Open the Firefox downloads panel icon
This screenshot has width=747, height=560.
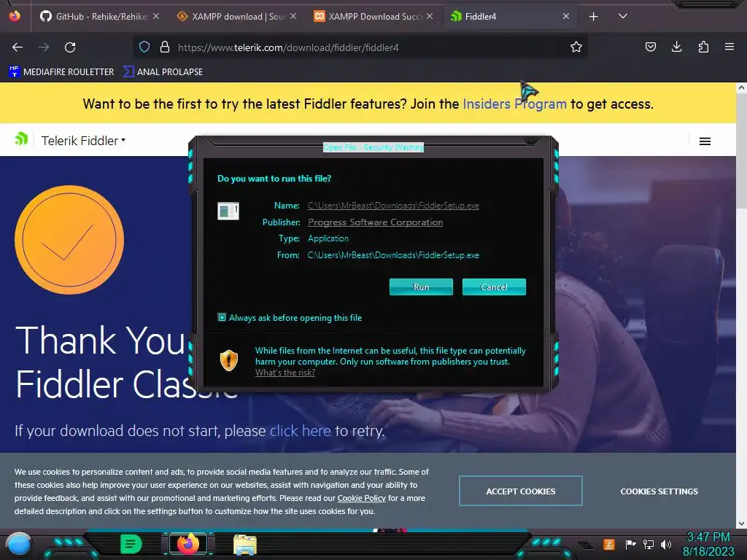[676, 47]
